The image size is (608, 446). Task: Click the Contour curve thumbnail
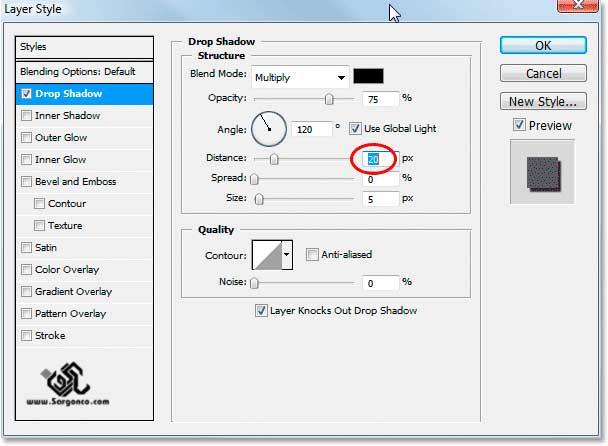point(266,255)
